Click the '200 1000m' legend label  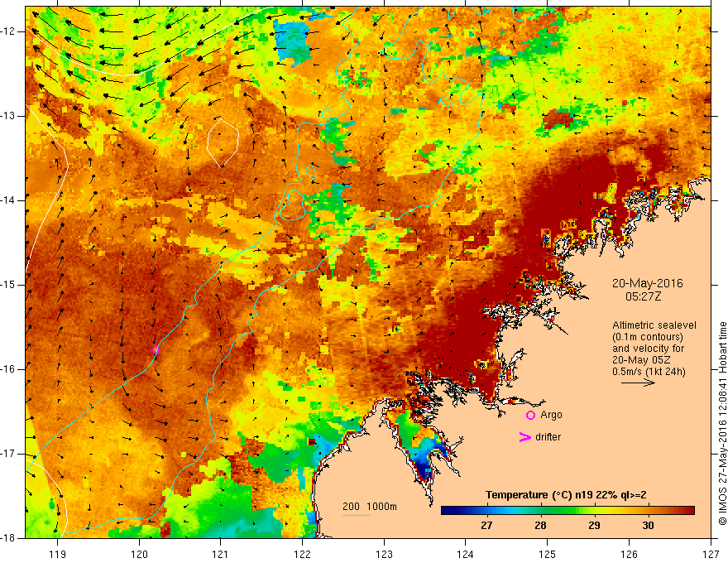[x=370, y=507]
